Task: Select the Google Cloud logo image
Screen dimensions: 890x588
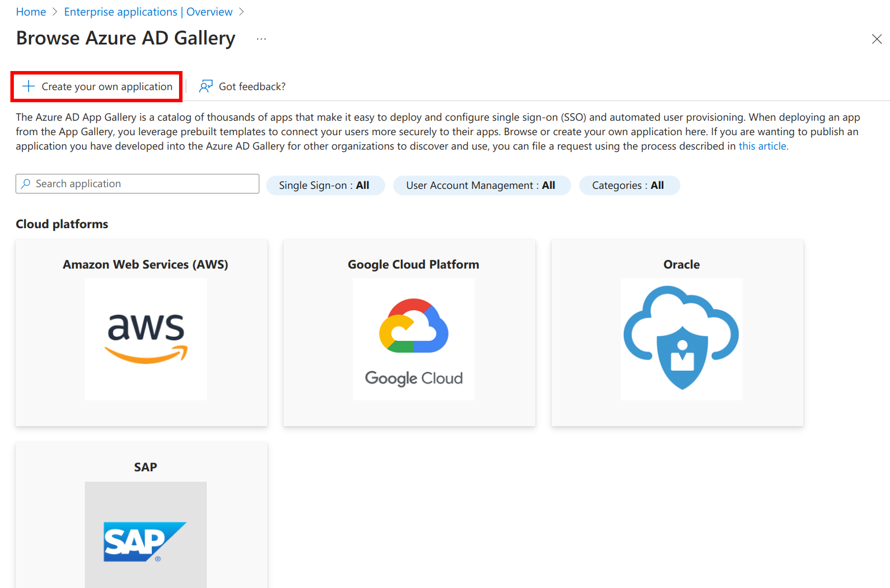Action: click(414, 339)
